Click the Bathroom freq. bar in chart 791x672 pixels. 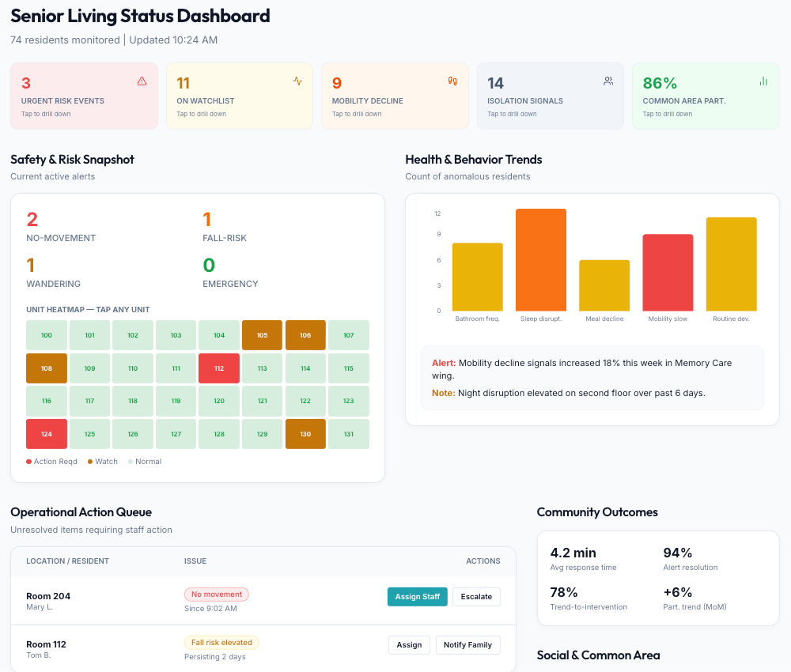click(x=477, y=277)
